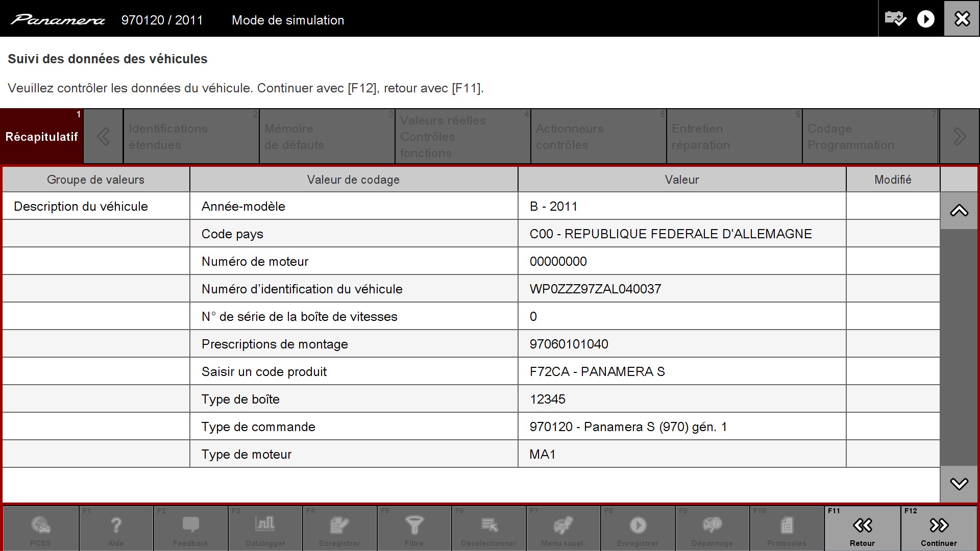
Task: Click the Désélectionner F6 button
Action: [x=488, y=528]
